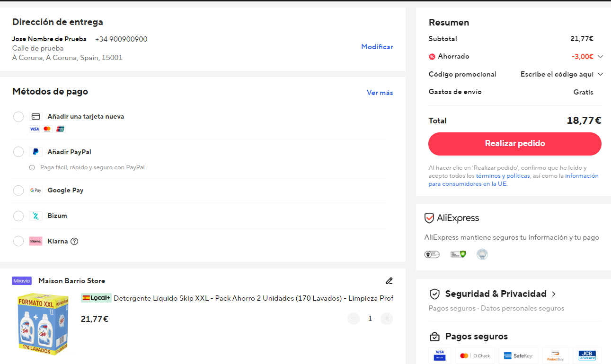This screenshot has width=611, height=364.
Task: Open the Skip detergent product thumbnail
Action: click(42, 324)
